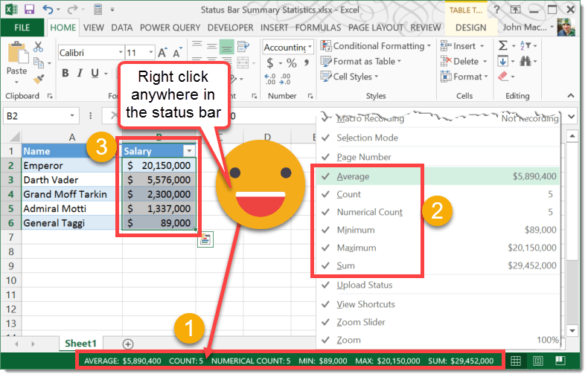Viewport: 588px width, 377px height.
Task: Switch to Page Break Preview in status bar
Action: click(560, 361)
